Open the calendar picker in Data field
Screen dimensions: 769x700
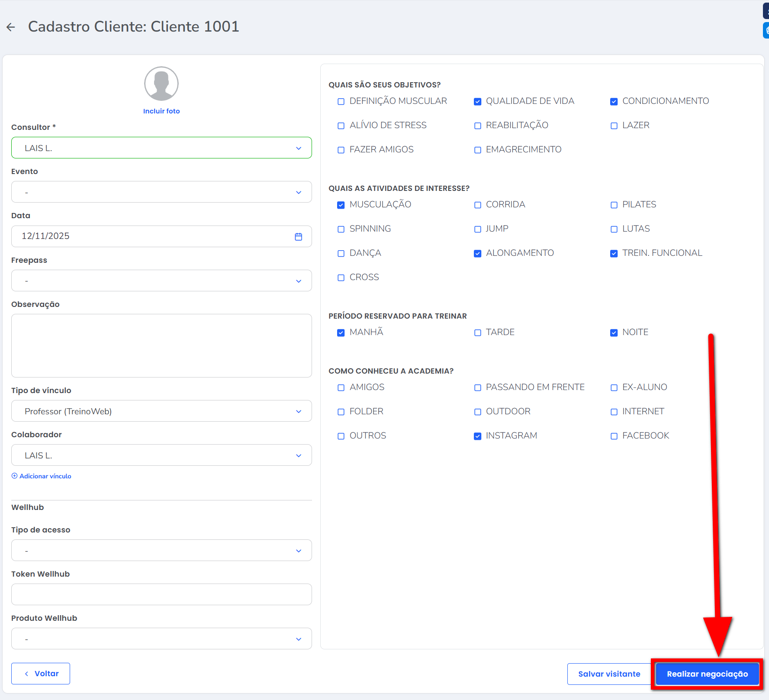click(298, 237)
